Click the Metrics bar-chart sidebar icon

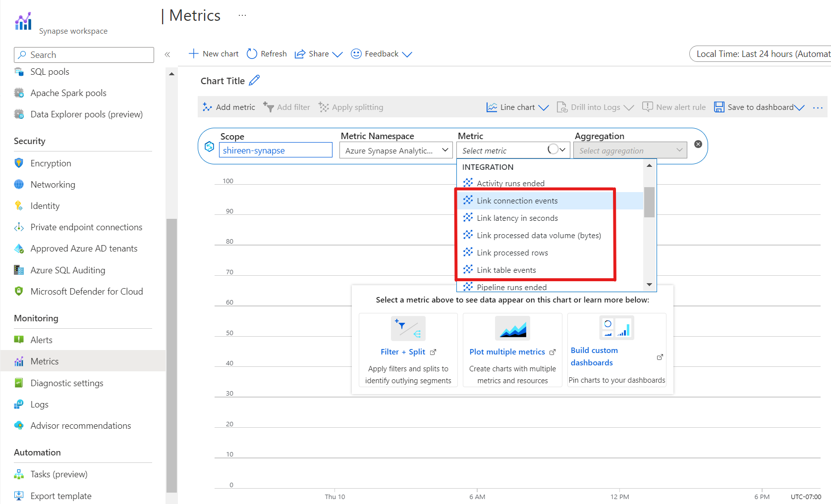point(19,361)
